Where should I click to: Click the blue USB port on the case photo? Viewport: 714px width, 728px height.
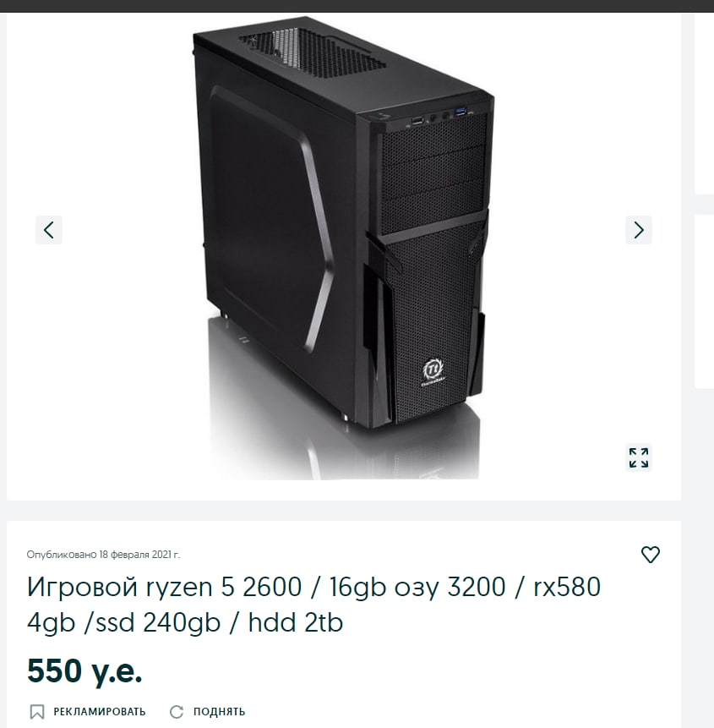(x=461, y=111)
